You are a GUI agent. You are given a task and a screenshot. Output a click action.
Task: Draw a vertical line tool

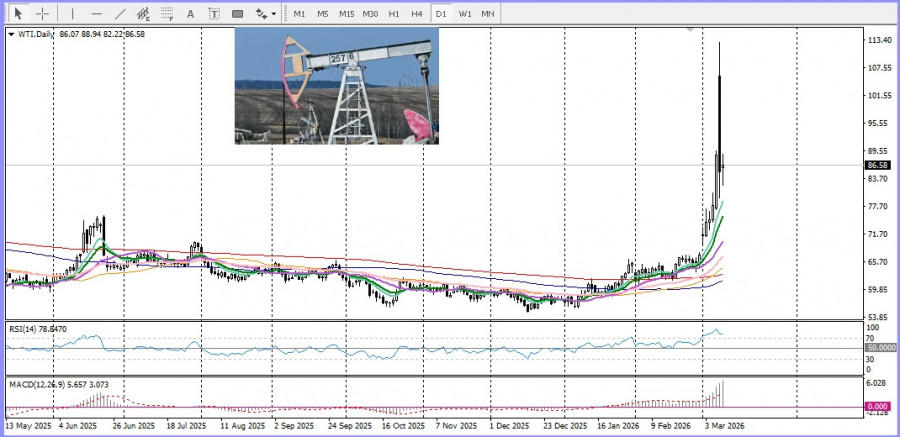(72, 14)
